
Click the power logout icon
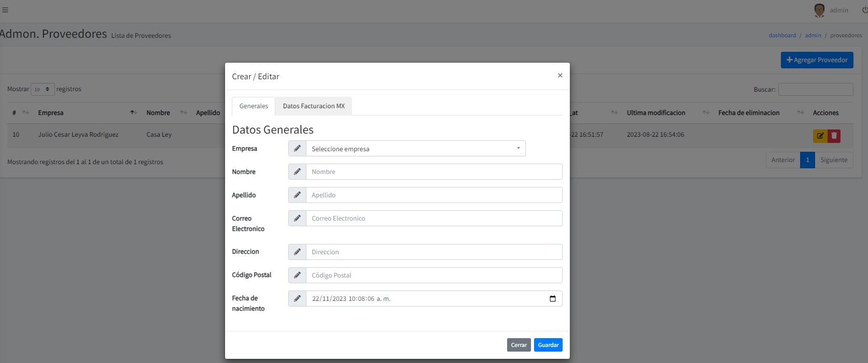[x=864, y=10]
